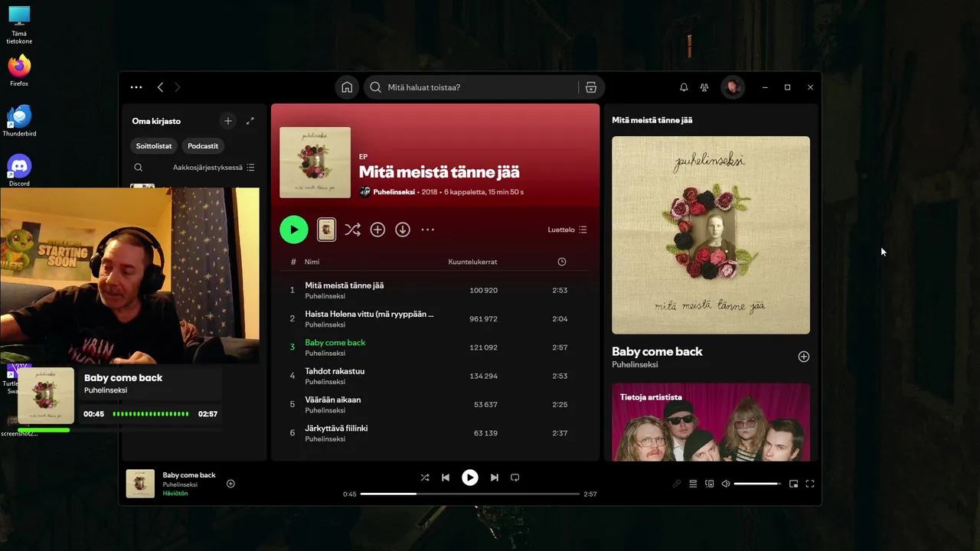Skip to the next track
This screenshot has height=551, width=980.
(495, 478)
